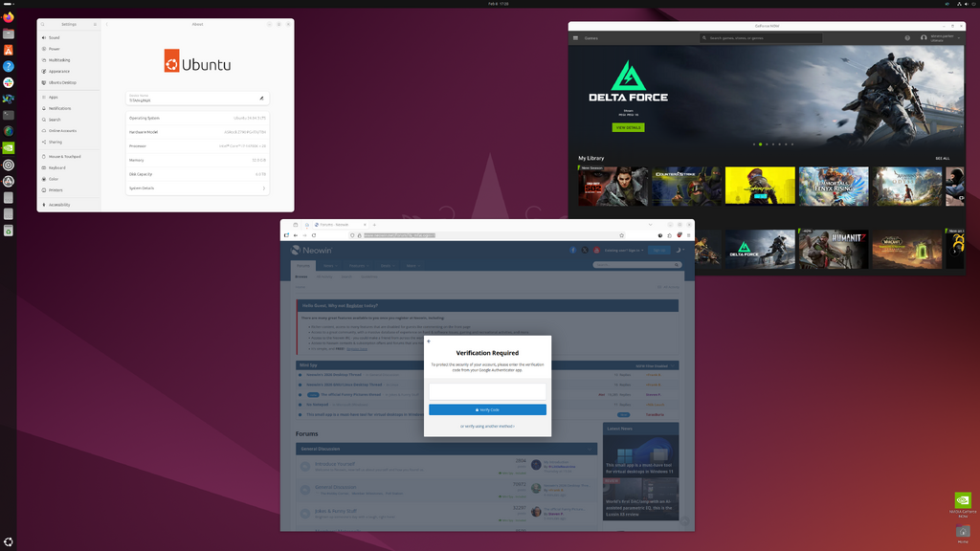Select Multitasking in the Settings sidebar
The height and width of the screenshot is (551, 980).
point(68,60)
